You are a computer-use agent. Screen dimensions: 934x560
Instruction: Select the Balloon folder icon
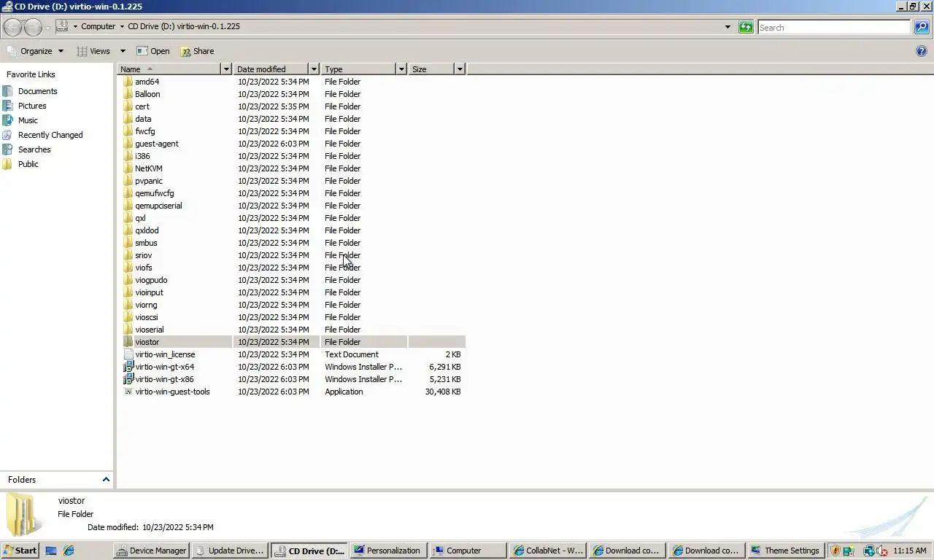tap(128, 94)
